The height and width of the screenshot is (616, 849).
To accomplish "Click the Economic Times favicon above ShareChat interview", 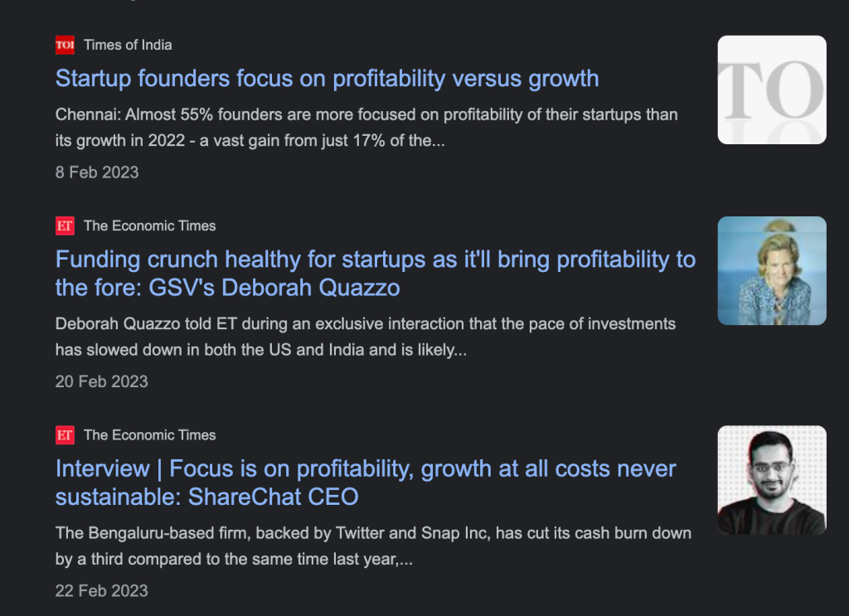I will coord(65,435).
